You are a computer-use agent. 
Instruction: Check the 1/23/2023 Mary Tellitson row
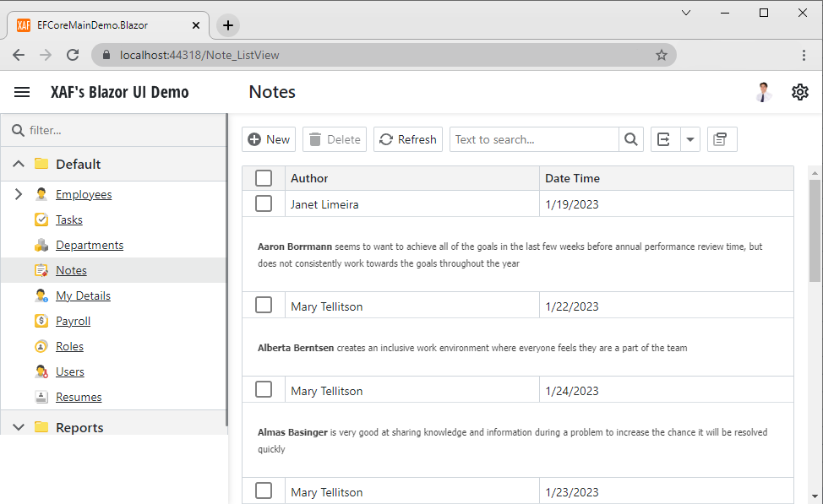(264, 490)
